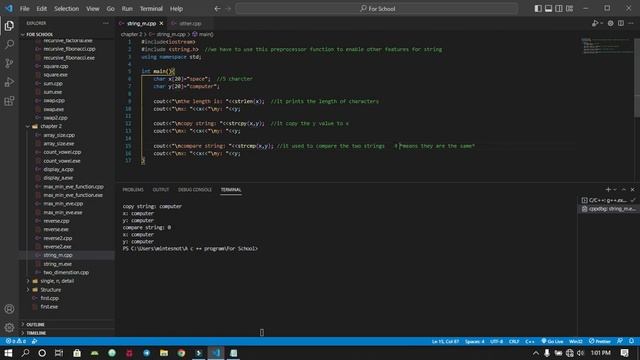Click the Go Live status bar button
Viewport: 640px width, 360px height.
[x=552, y=341]
